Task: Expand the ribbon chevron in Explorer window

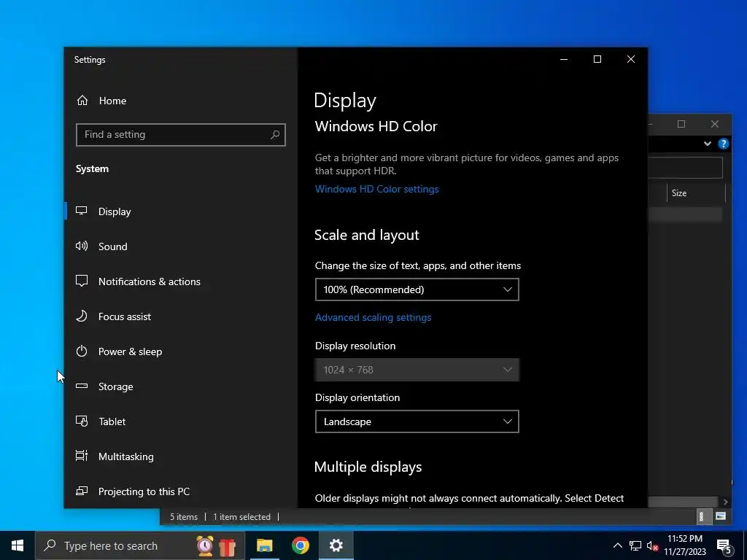Action: 708,144
